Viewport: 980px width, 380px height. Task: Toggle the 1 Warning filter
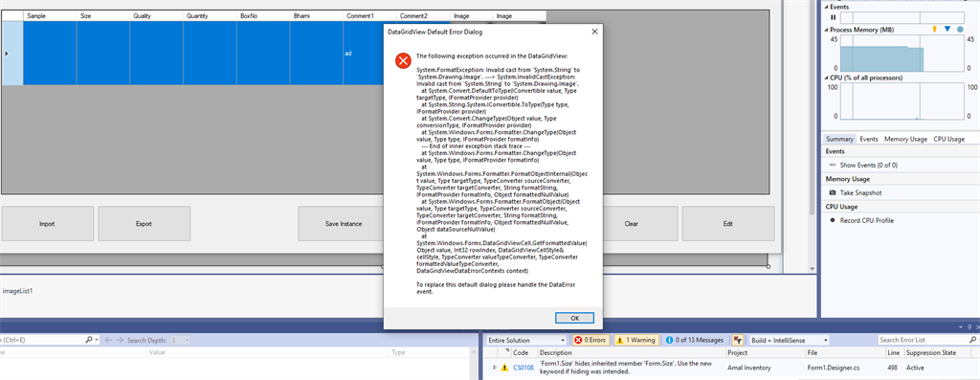(635, 340)
